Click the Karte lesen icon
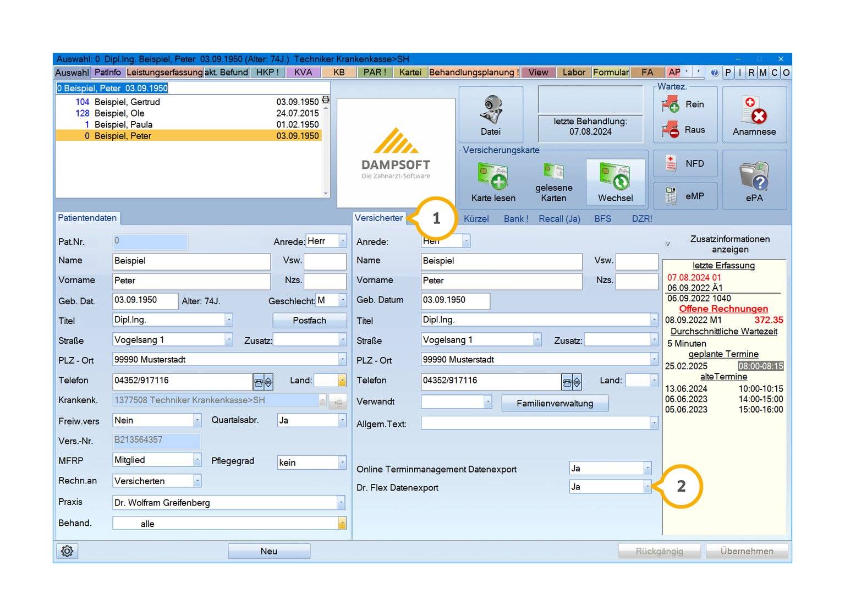The width and height of the screenshot is (845, 616). pyautogui.click(x=493, y=177)
